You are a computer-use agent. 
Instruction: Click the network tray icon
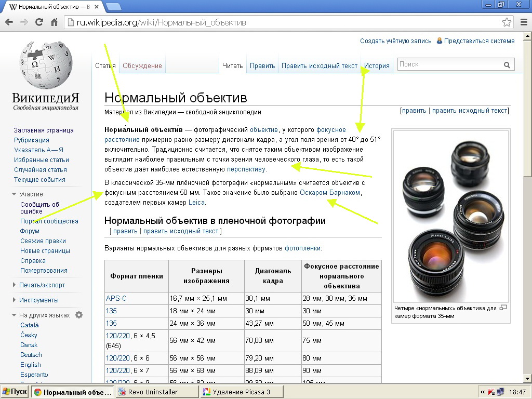[x=500, y=392]
